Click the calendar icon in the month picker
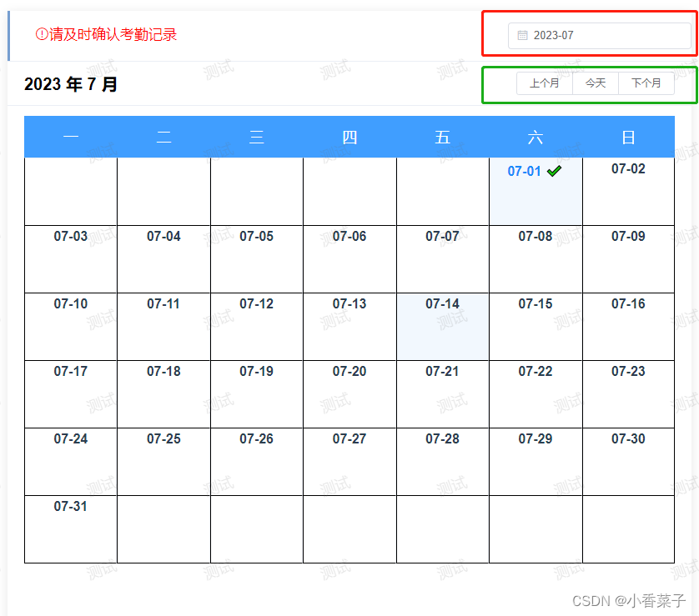Viewport: 699px width, 616px height. [524, 35]
